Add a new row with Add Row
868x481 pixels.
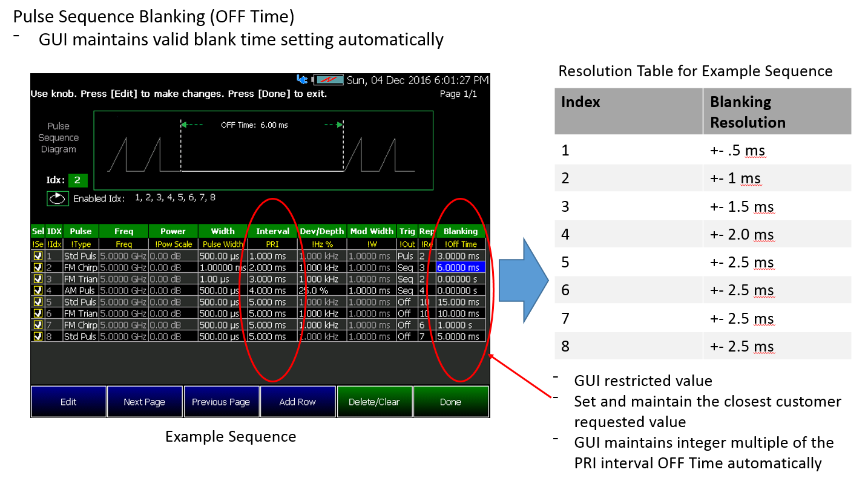[298, 402]
